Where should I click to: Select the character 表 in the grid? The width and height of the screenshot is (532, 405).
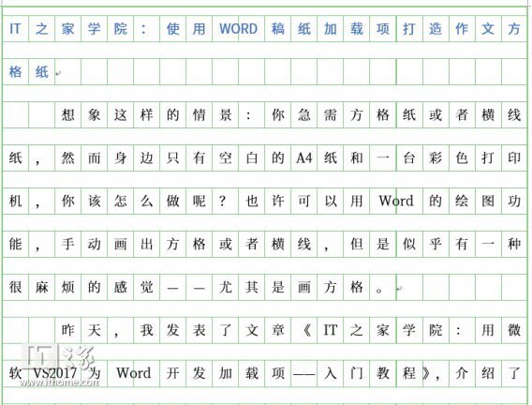[199, 330]
